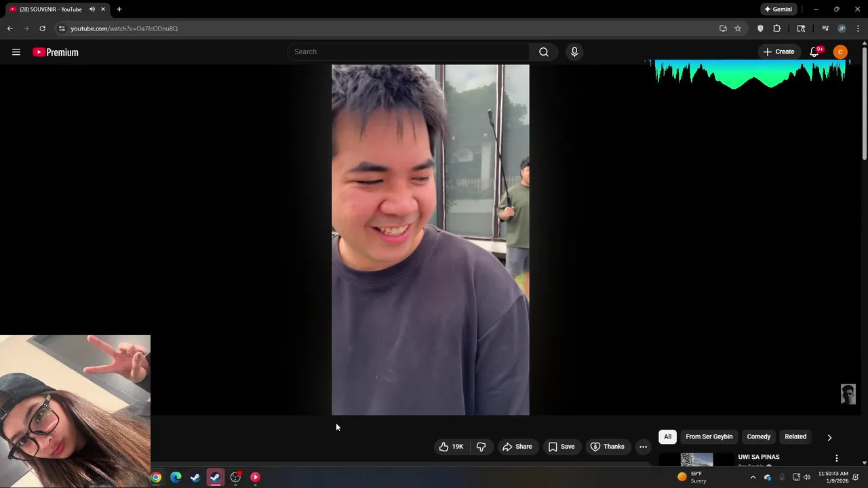Open Microsoft Edge from the taskbar
The width and height of the screenshot is (868, 488).
pos(176,477)
